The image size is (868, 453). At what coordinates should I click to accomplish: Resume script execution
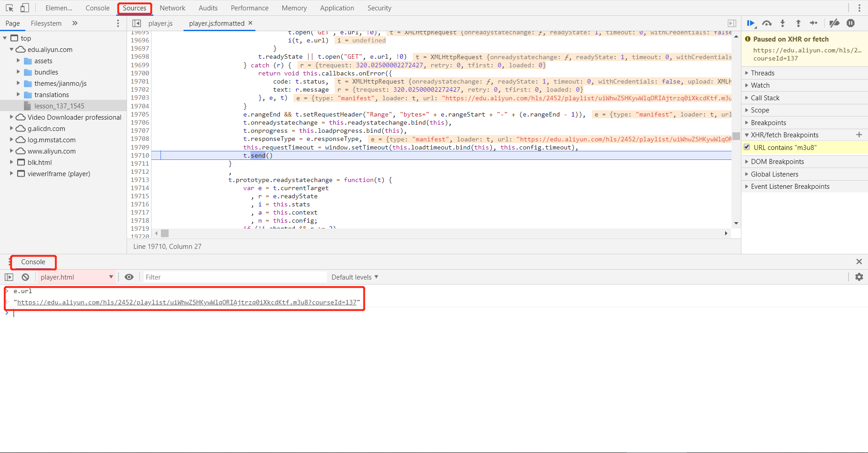pyautogui.click(x=751, y=23)
